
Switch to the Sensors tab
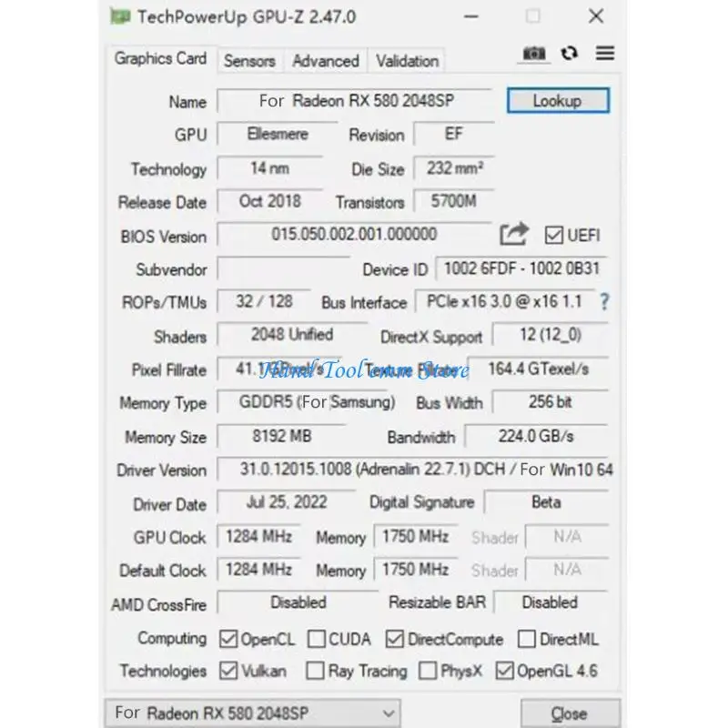[249, 61]
